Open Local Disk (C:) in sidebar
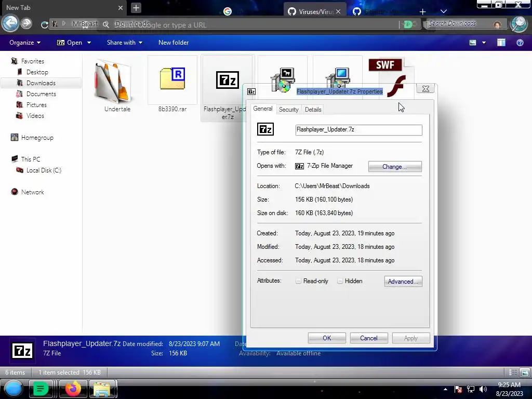 pyautogui.click(x=44, y=170)
